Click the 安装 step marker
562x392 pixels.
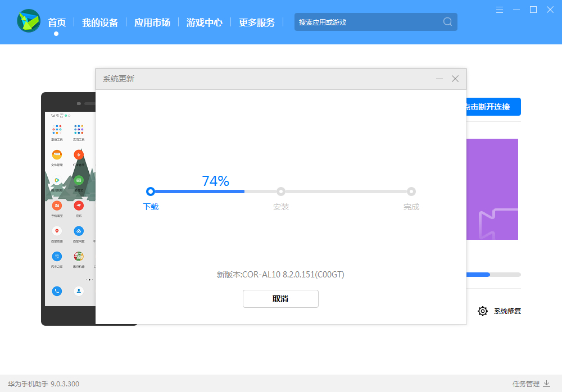tap(281, 192)
